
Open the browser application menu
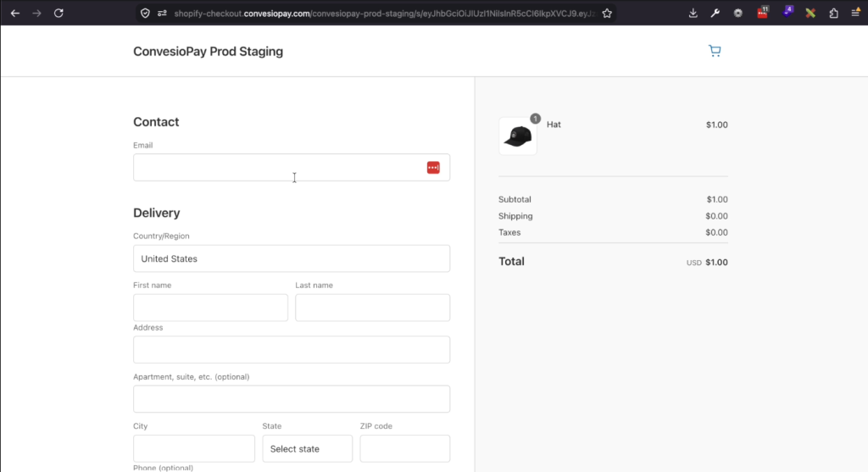pos(856,12)
